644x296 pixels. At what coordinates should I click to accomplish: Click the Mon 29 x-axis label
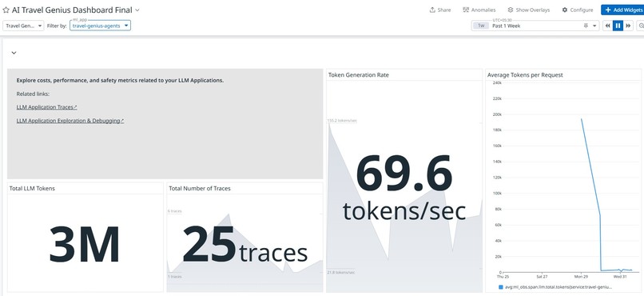pyautogui.click(x=581, y=276)
